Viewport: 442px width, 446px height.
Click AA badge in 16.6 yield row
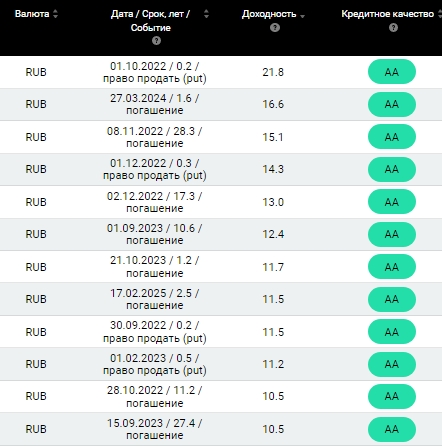click(x=392, y=104)
